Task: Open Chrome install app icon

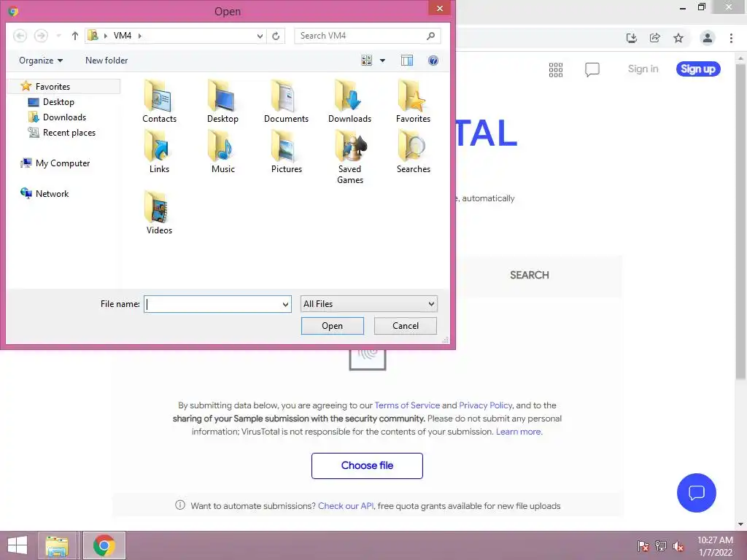Action: (x=632, y=38)
